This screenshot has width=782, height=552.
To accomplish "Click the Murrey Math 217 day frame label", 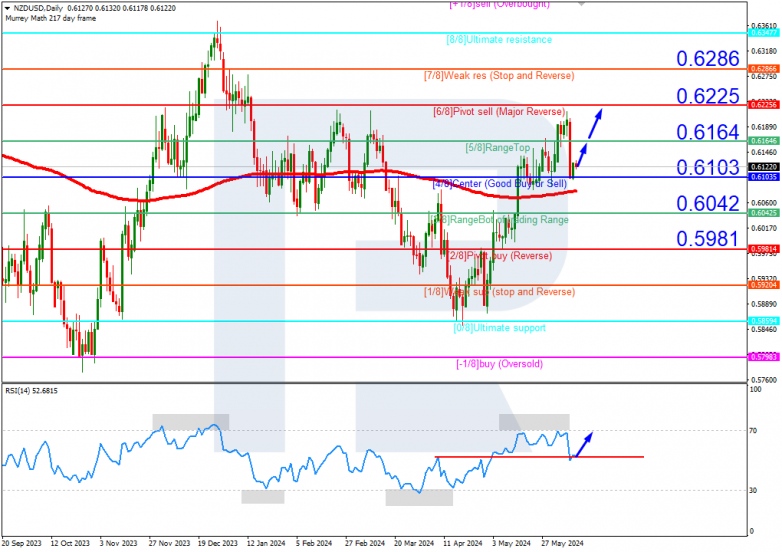I will [50, 18].
